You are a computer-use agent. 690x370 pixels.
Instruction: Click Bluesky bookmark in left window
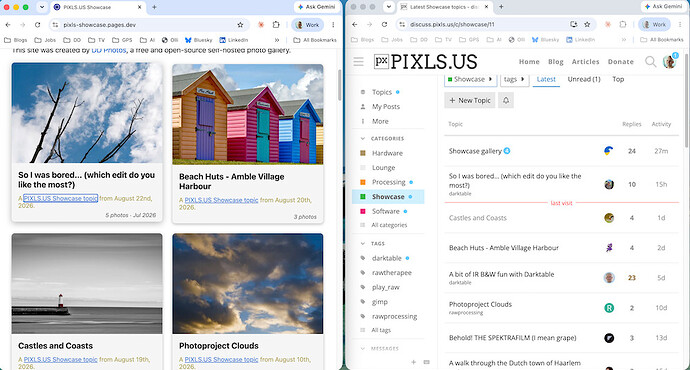click(x=198, y=40)
